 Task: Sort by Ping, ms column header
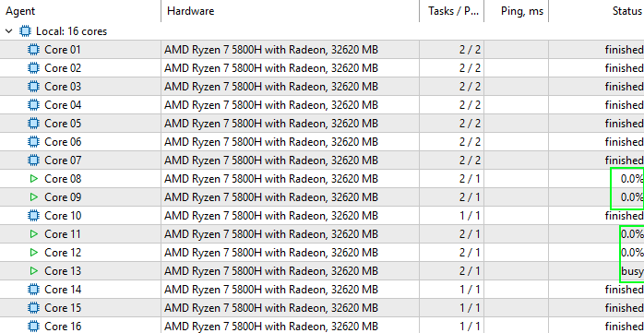pyautogui.click(x=517, y=11)
